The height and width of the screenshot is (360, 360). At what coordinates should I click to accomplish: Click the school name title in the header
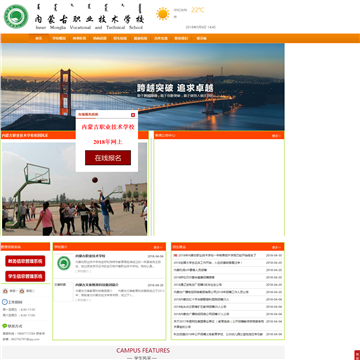point(89,19)
